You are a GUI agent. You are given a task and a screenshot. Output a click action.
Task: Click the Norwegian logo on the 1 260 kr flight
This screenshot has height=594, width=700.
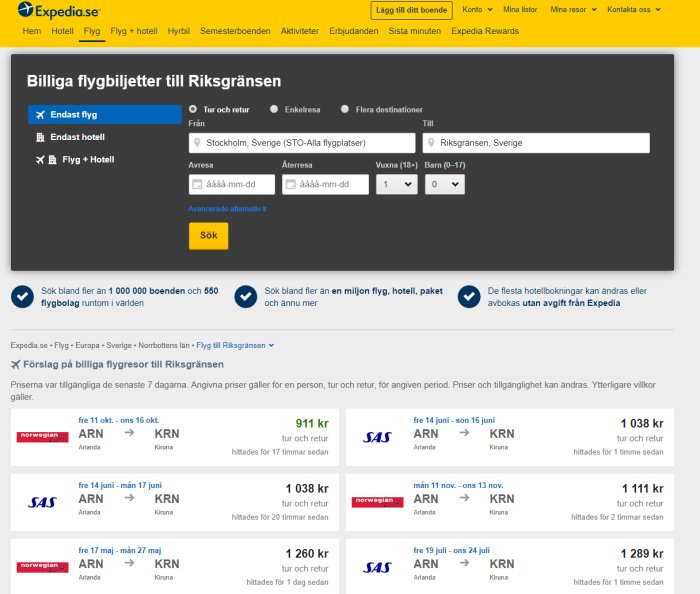tap(42, 567)
